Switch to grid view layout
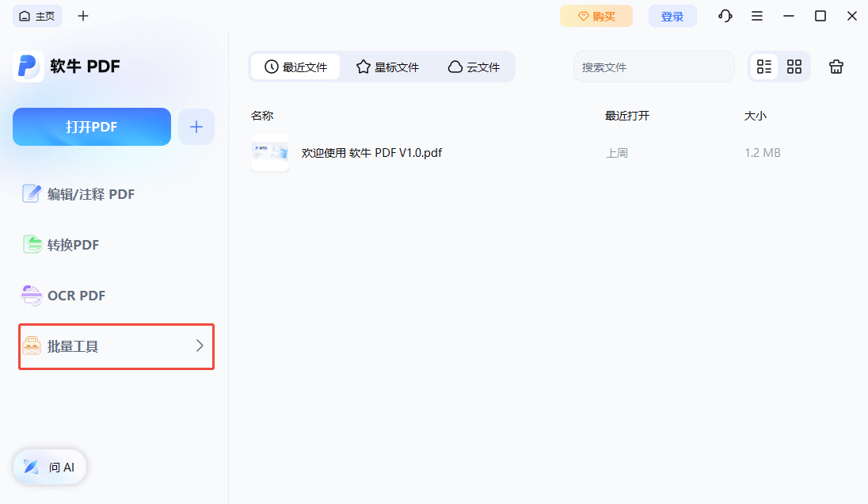 click(x=794, y=67)
